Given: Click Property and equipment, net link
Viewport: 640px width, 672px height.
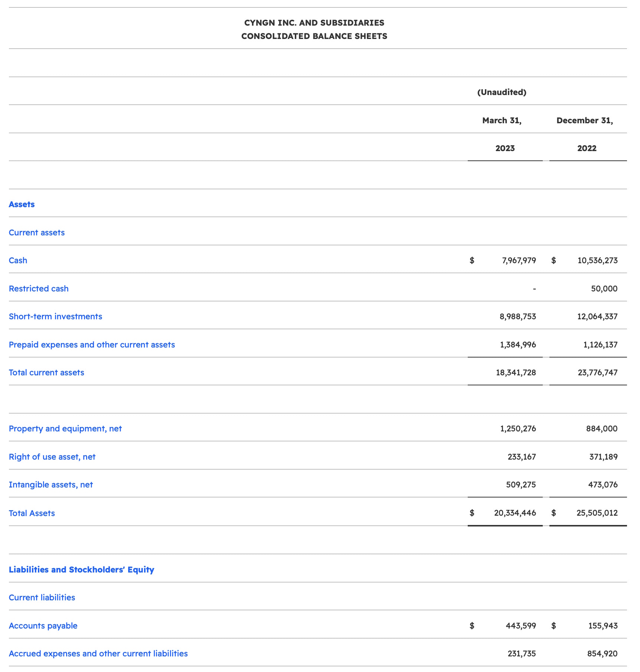Looking at the screenshot, I should (x=65, y=429).
